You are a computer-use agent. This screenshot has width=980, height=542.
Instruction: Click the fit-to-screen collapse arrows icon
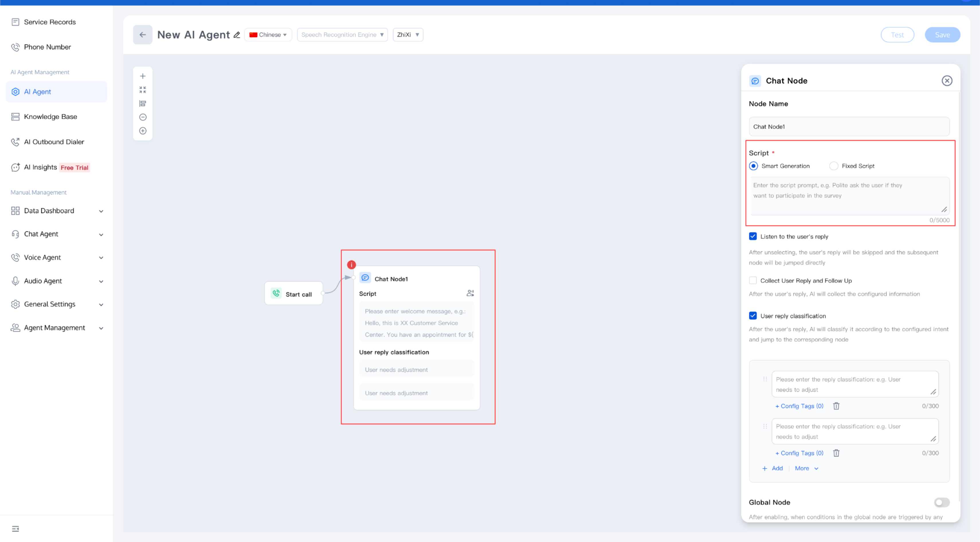(143, 90)
